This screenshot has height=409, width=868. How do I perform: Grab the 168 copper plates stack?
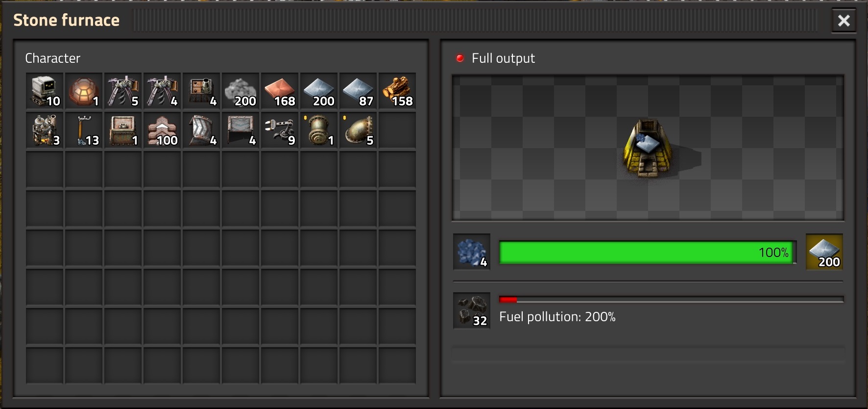280,91
